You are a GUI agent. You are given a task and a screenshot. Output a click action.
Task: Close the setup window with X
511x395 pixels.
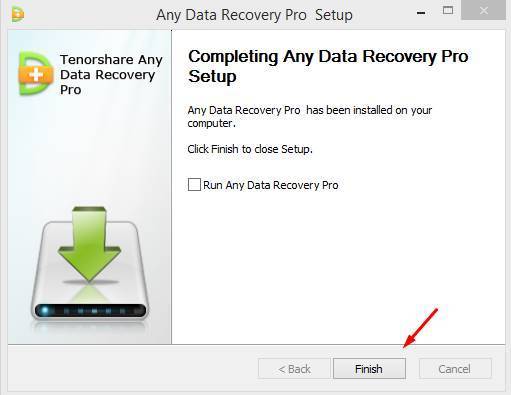pyautogui.click(x=483, y=10)
